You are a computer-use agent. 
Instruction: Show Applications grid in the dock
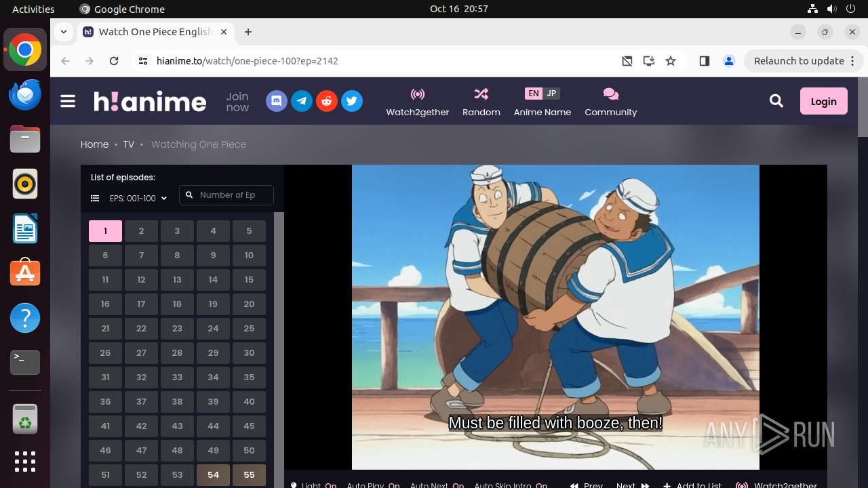[25, 462]
